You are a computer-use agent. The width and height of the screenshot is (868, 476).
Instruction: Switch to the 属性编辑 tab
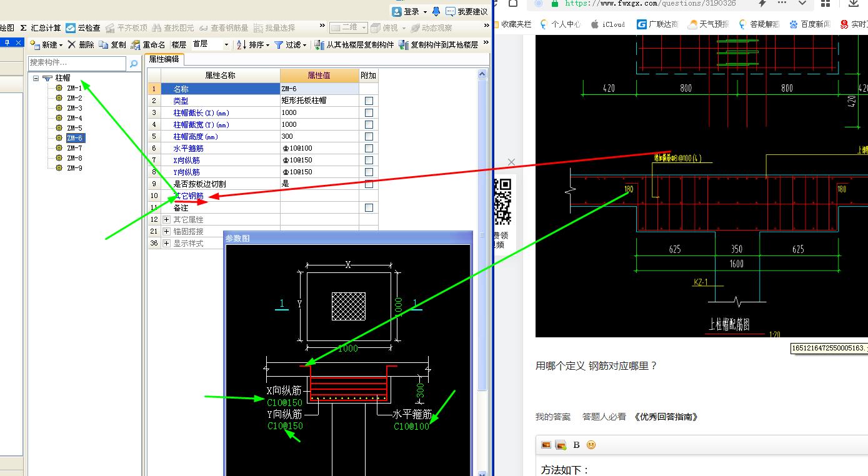click(x=164, y=59)
